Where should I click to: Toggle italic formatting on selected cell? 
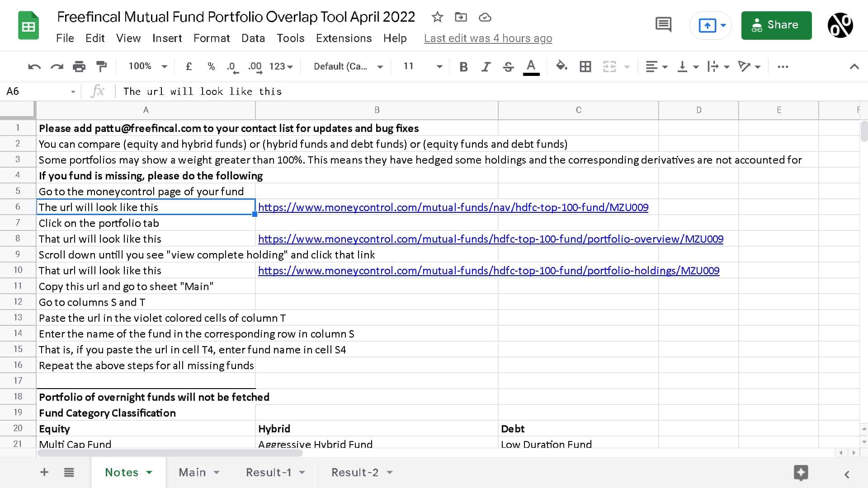pyautogui.click(x=486, y=66)
